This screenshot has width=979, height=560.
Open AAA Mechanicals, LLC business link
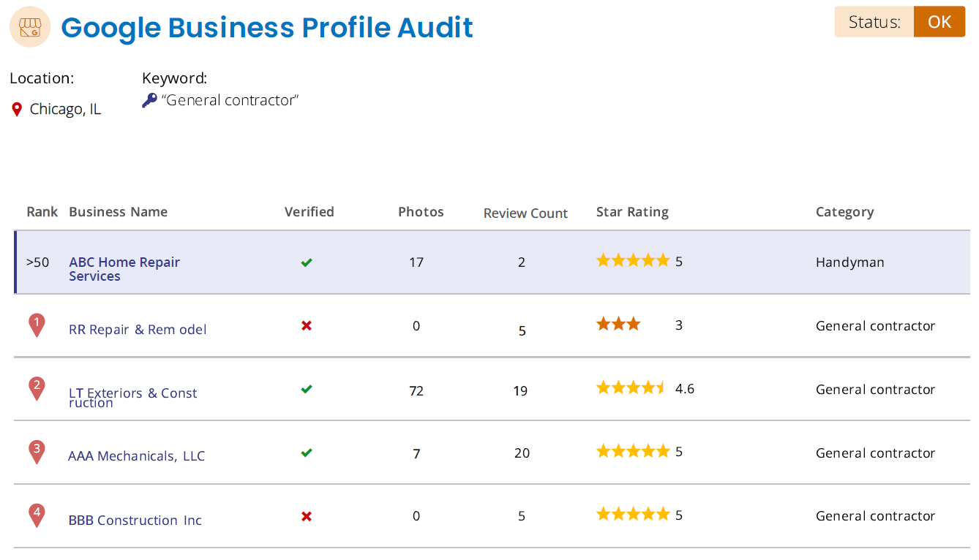[x=136, y=456]
